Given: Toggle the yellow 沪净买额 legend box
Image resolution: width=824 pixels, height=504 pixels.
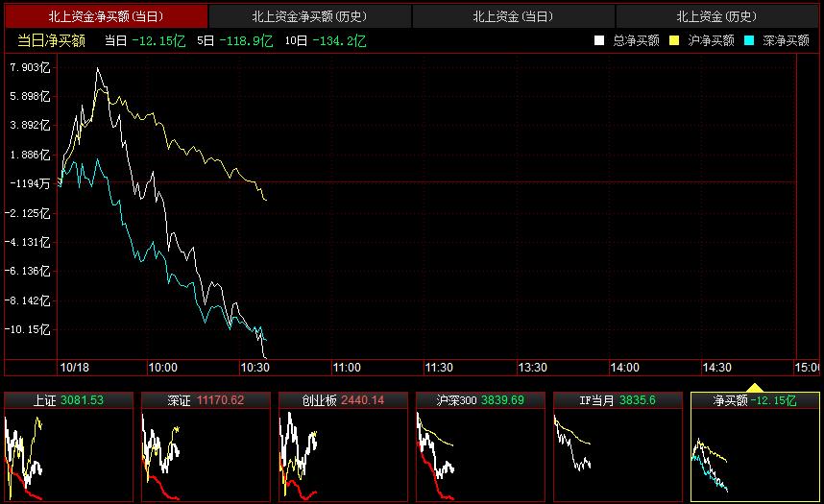Looking at the screenshot, I should (x=673, y=40).
